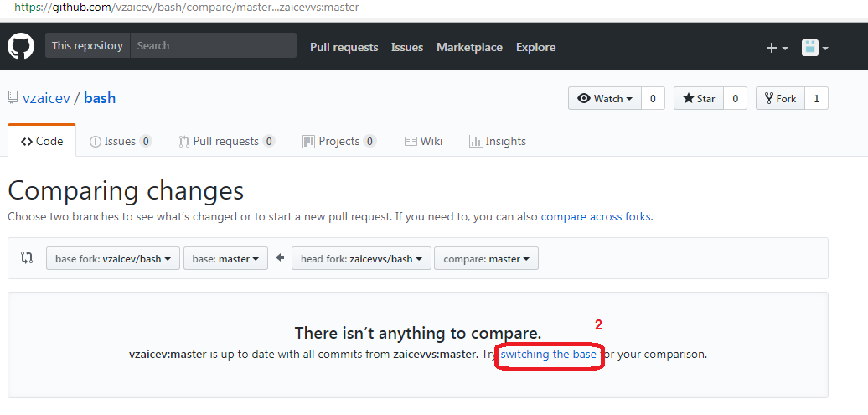Open the user avatar menu
Screen dimensions: 868x415
tap(815, 48)
